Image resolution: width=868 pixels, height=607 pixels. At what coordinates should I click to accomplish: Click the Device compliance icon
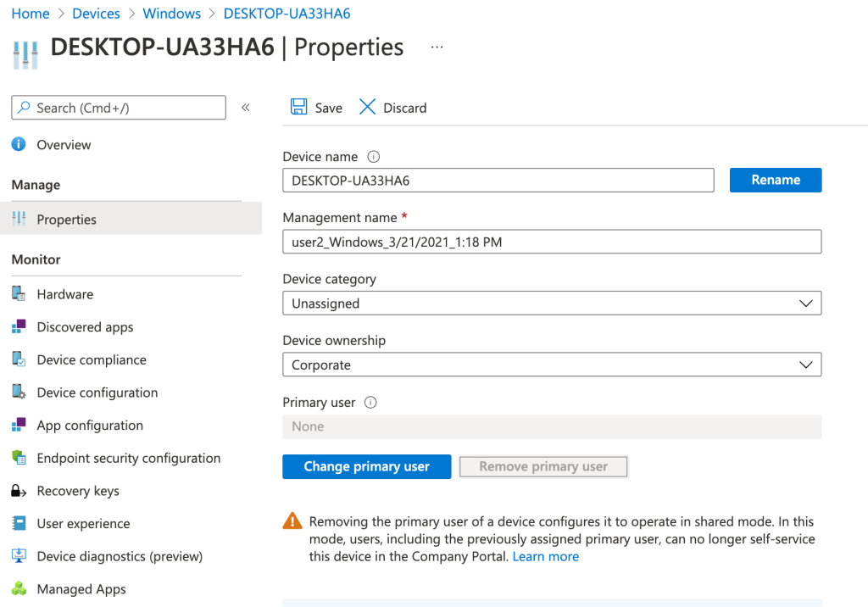(x=19, y=359)
